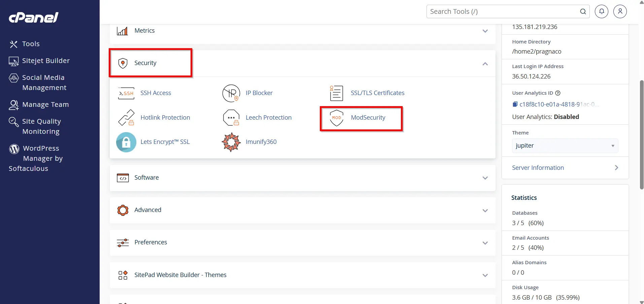Click the Advanced gear icon

123,210
